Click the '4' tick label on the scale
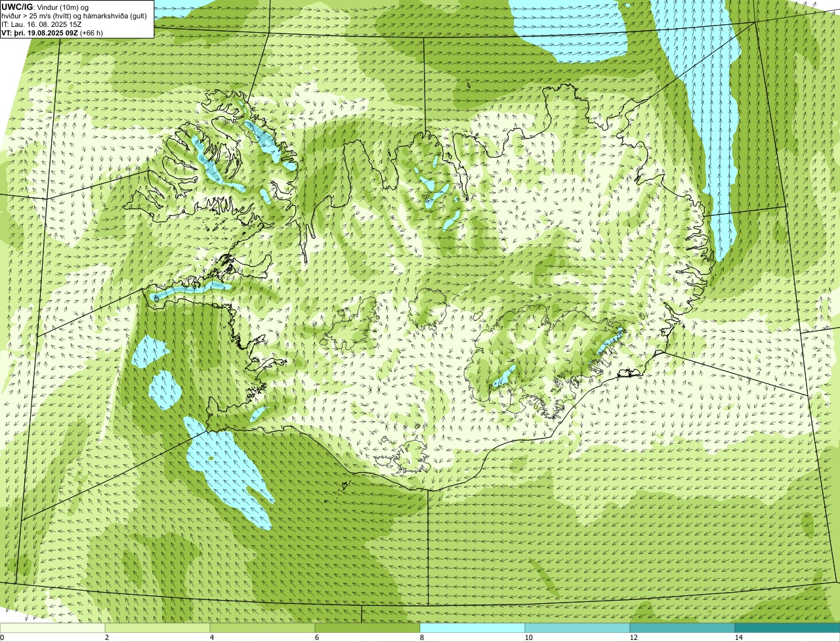Viewport: 840px width, 642px height. click(211, 637)
